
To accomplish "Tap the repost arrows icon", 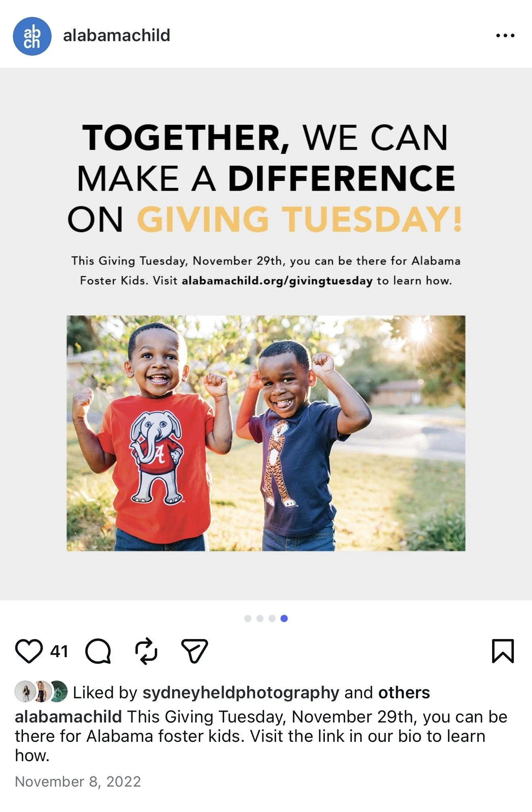I will tap(146, 651).
